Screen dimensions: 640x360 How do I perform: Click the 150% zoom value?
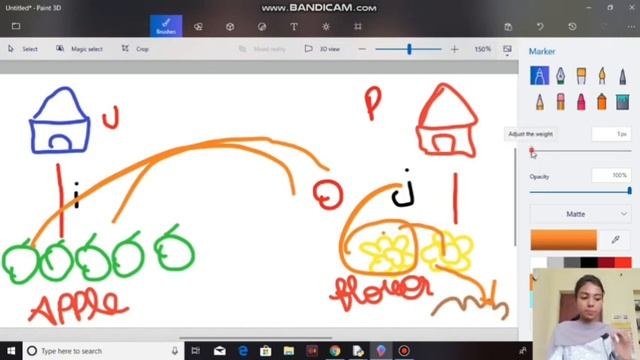click(482, 49)
